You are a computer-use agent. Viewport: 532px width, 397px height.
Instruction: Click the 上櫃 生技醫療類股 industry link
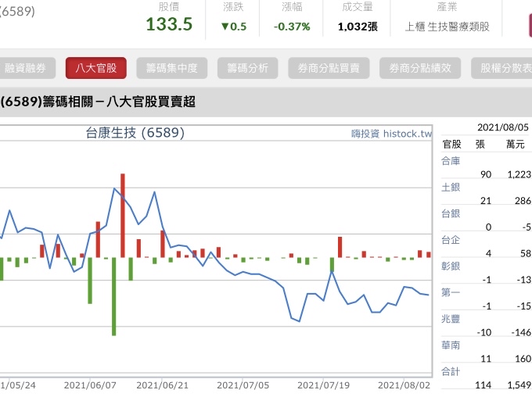click(x=448, y=27)
